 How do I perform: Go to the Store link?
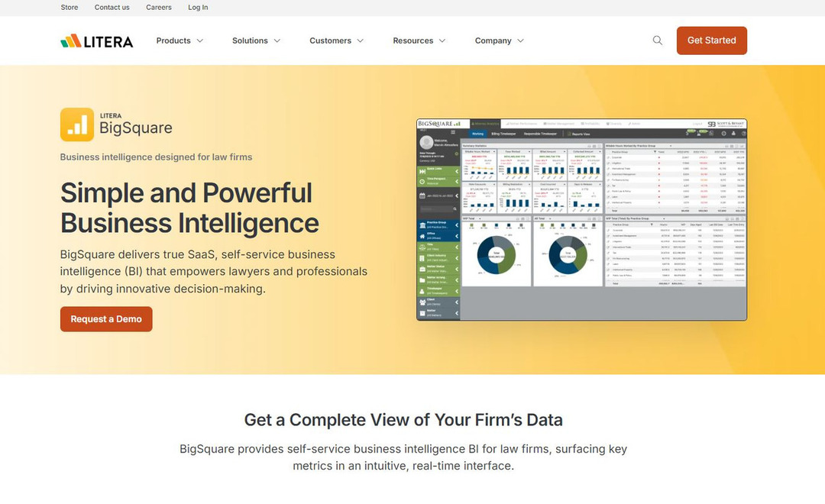click(70, 8)
